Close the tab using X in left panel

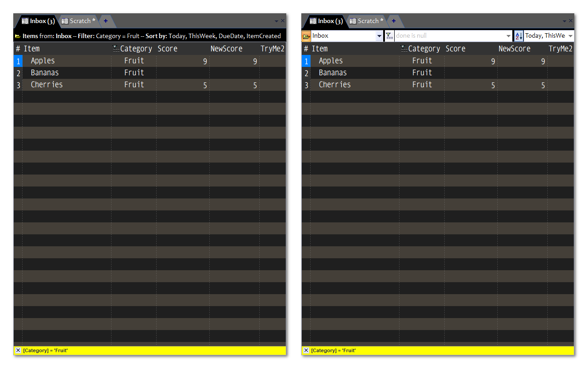pos(283,21)
